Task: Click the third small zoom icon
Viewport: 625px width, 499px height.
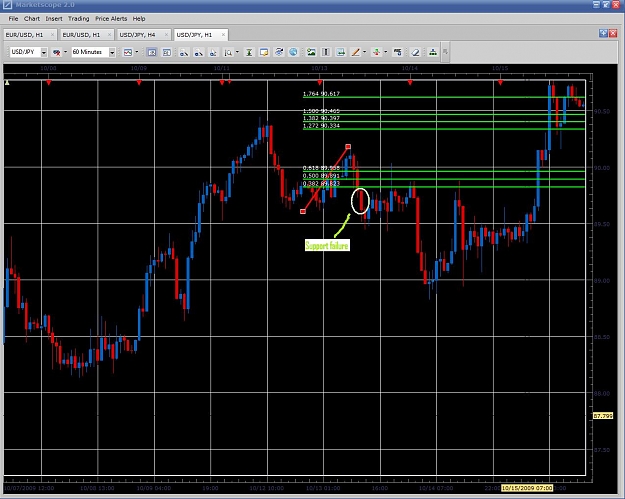Action: (x=213, y=52)
